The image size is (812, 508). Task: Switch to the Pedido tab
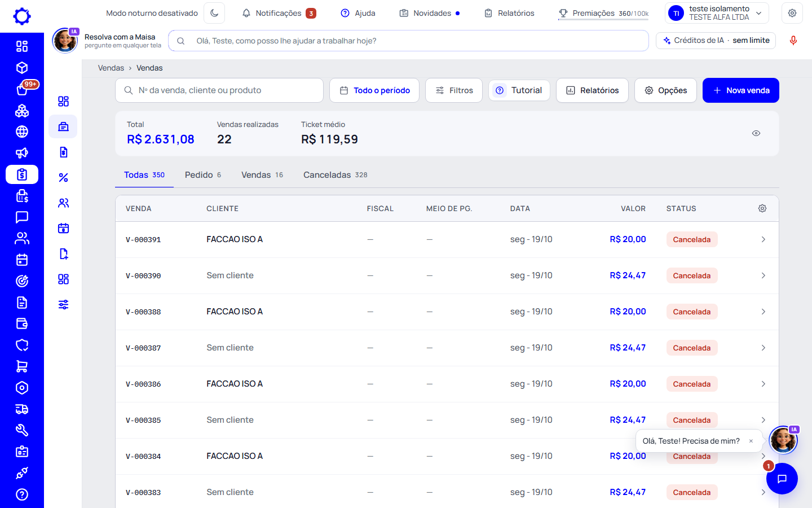pyautogui.click(x=203, y=175)
